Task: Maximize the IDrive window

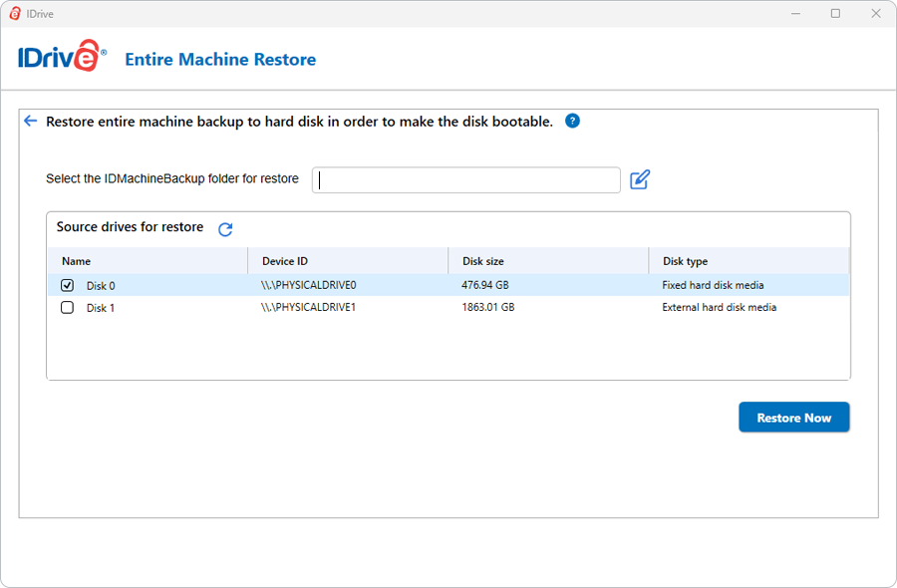Action: (836, 13)
